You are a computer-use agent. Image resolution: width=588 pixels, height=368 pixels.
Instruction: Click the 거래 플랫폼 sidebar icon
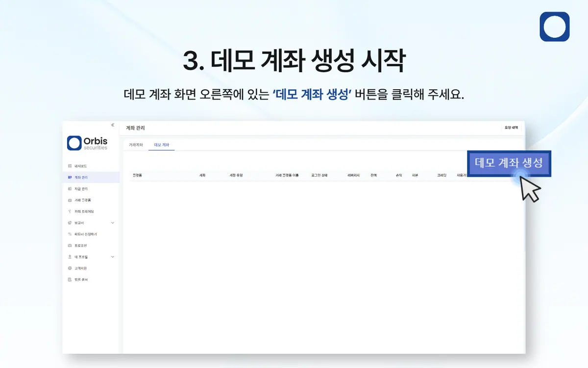coord(70,200)
